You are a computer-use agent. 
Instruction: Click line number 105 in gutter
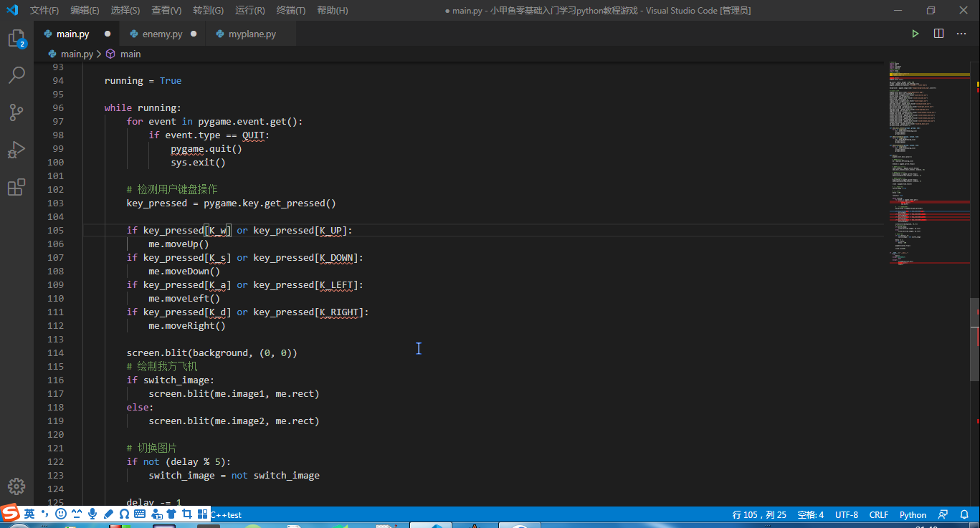click(x=56, y=230)
